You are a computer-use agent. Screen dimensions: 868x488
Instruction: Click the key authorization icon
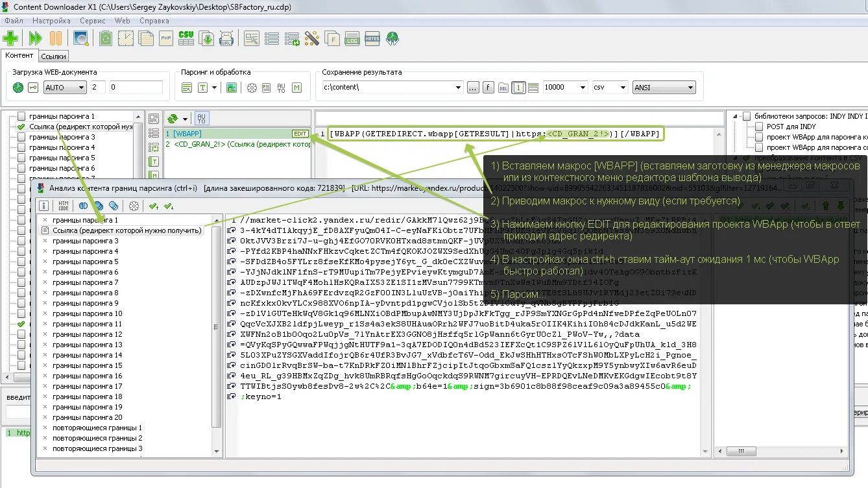pos(32,88)
